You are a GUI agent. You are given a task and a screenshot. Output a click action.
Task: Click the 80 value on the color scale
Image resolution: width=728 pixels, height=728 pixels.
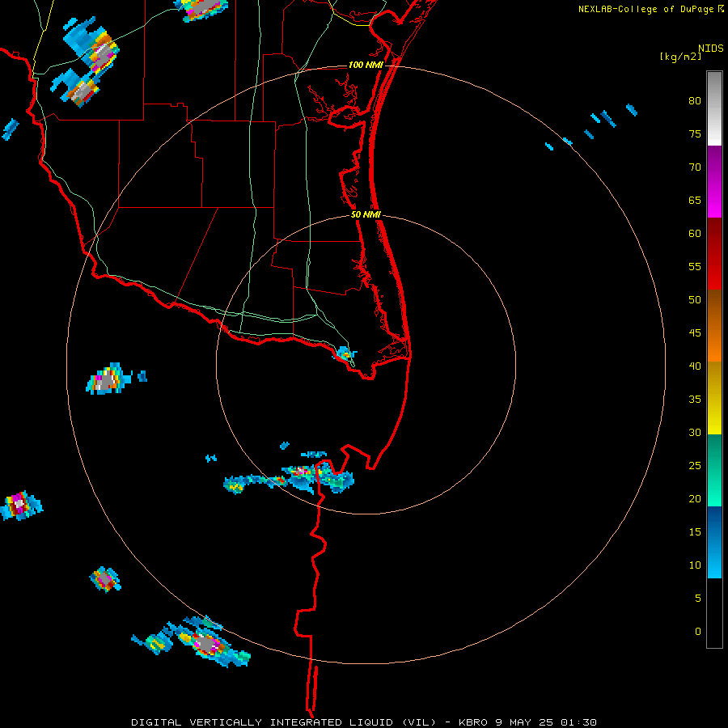point(695,101)
